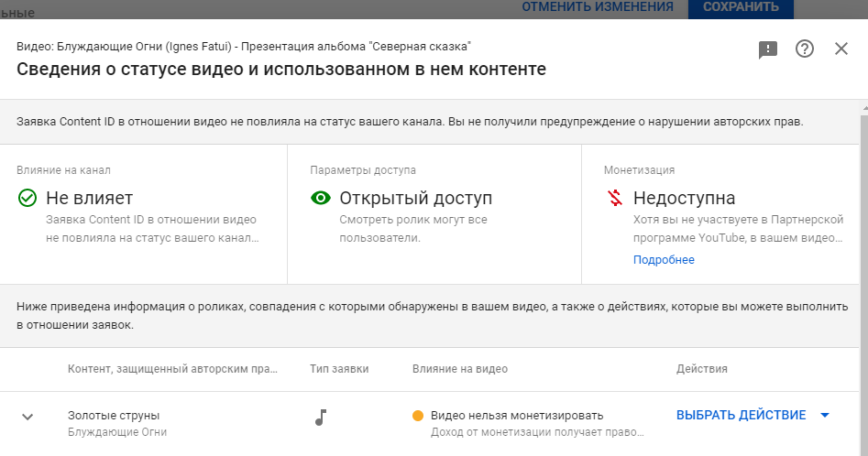Click ОТМЕНИТЬ ИЗМЕНЕНИЯ button

(598, 7)
